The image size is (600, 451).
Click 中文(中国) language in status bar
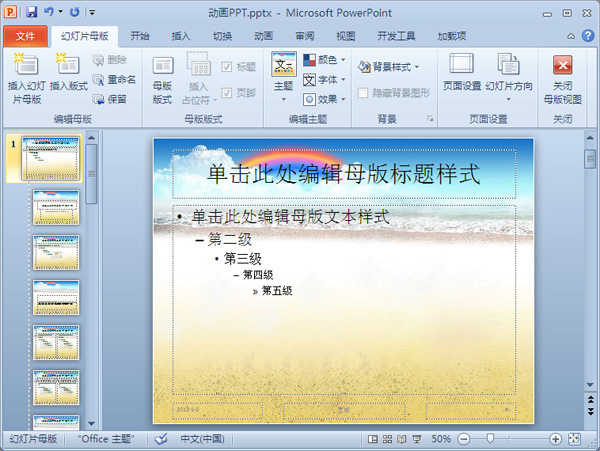[x=202, y=439]
